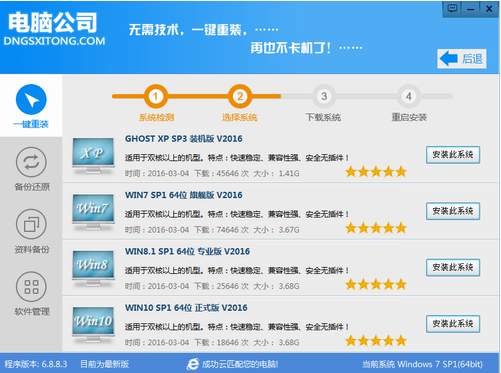Open the 资料备份 data backup icon
Viewport: 501px width, 373px height.
tap(31, 225)
